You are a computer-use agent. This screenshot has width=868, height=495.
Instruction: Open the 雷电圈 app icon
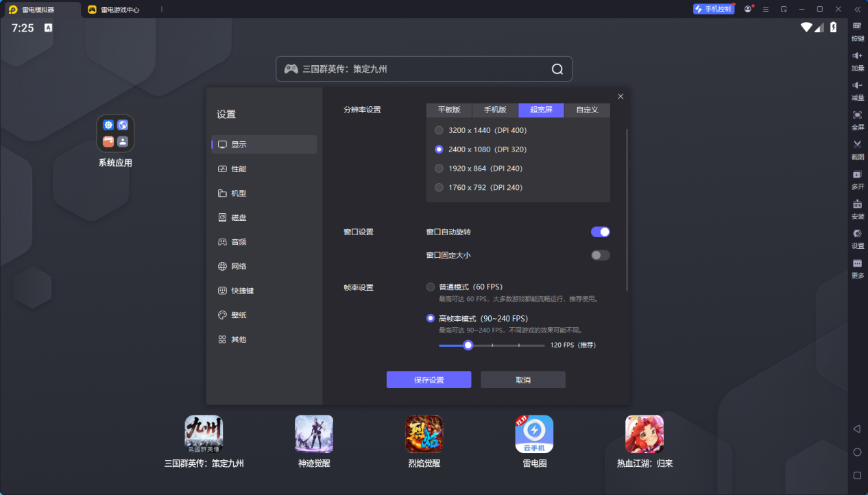(x=534, y=434)
